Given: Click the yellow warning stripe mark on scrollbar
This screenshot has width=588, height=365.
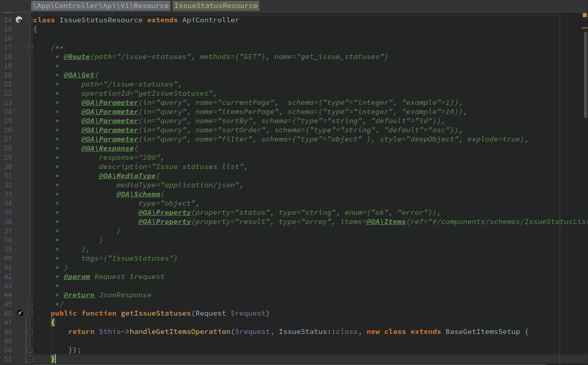Looking at the screenshot, I should pyautogui.click(x=585, y=28).
